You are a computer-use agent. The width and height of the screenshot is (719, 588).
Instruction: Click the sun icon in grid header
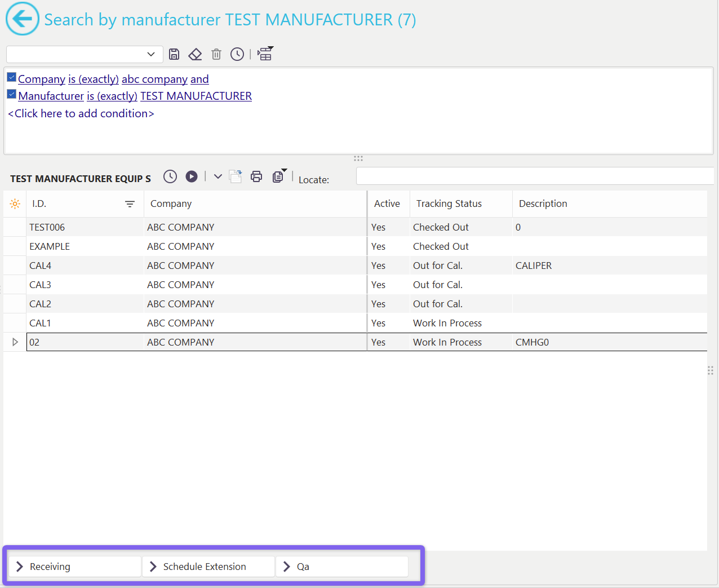pos(15,204)
